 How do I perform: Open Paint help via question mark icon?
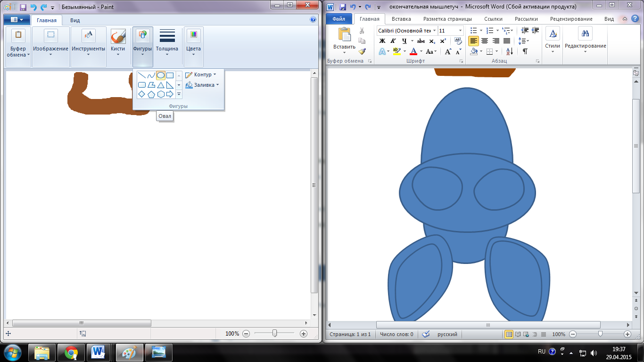(313, 20)
